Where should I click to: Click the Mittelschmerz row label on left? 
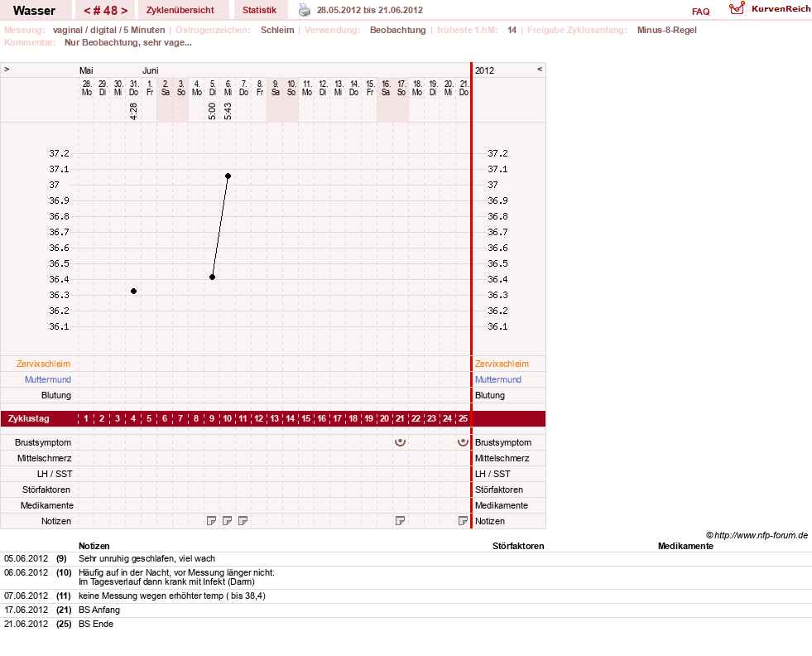pos(45,458)
